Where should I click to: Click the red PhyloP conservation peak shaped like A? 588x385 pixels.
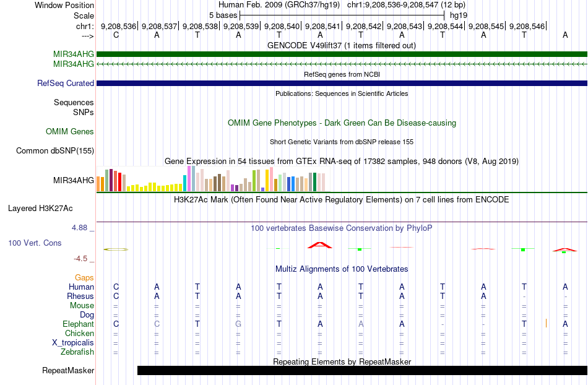pos(320,245)
